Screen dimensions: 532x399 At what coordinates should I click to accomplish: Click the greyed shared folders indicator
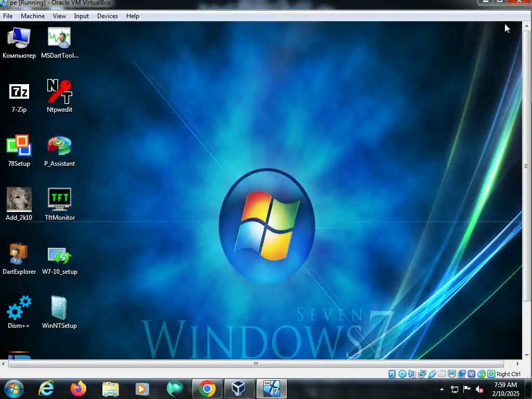442,374
